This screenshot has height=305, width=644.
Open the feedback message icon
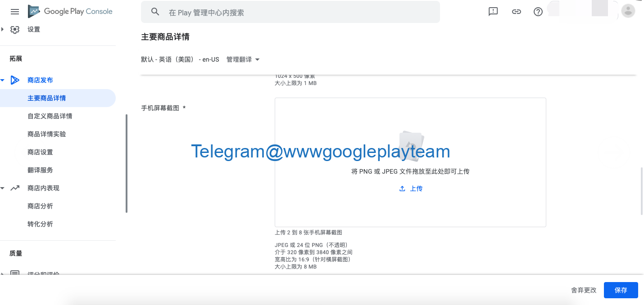(x=493, y=12)
